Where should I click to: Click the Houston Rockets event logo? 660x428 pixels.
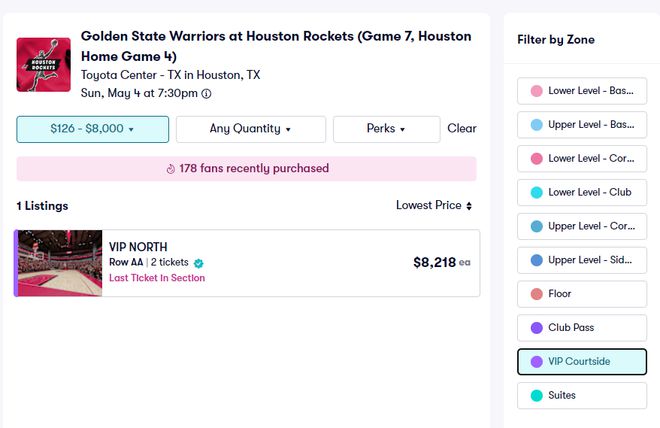tap(44, 64)
